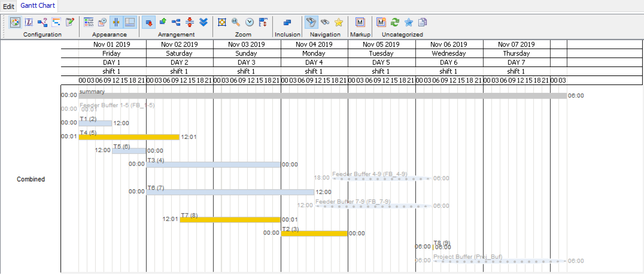Viewport: 644px width, 274px height.
Task: Open the Edit tab
Action: coord(8,6)
